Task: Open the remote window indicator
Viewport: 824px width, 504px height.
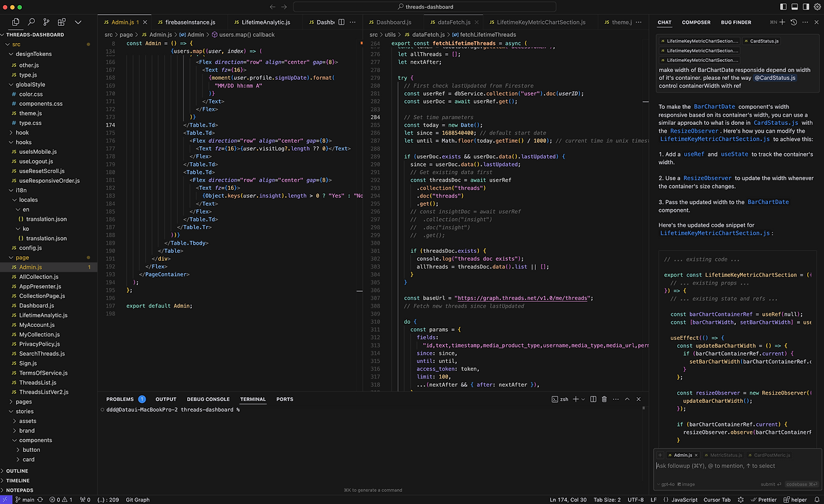Action: [x=6, y=499]
